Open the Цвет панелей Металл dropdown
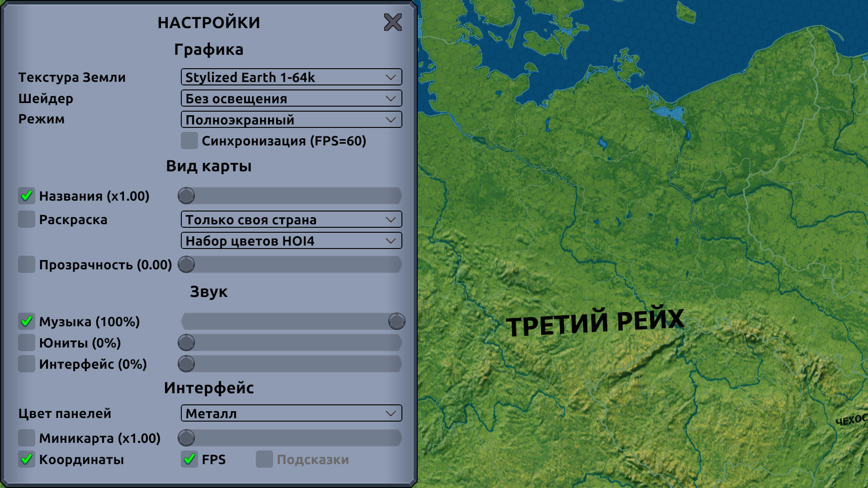Screen dimensions: 868x488 point(291,413)
